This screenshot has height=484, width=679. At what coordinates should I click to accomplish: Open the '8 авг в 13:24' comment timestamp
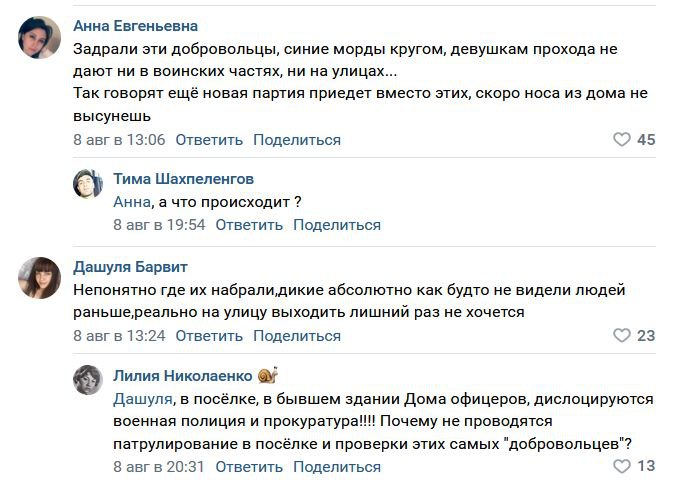[x=119, y=336]
